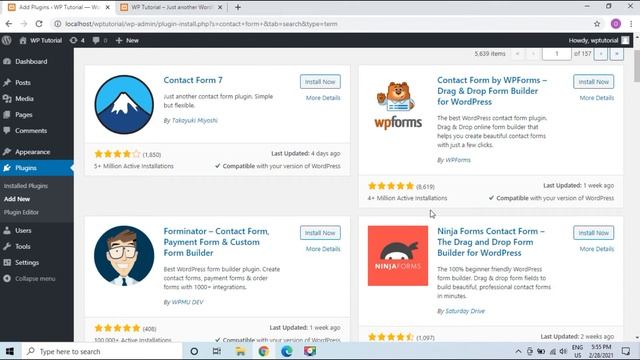Open Posts menu in sidebar

[23, 82]
